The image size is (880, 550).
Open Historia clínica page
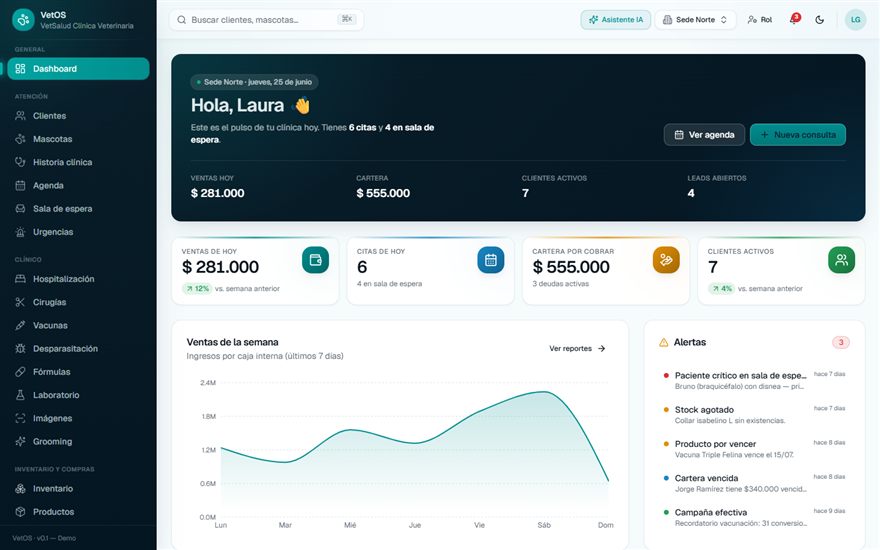pyautogui.click(x=78, y=162)
